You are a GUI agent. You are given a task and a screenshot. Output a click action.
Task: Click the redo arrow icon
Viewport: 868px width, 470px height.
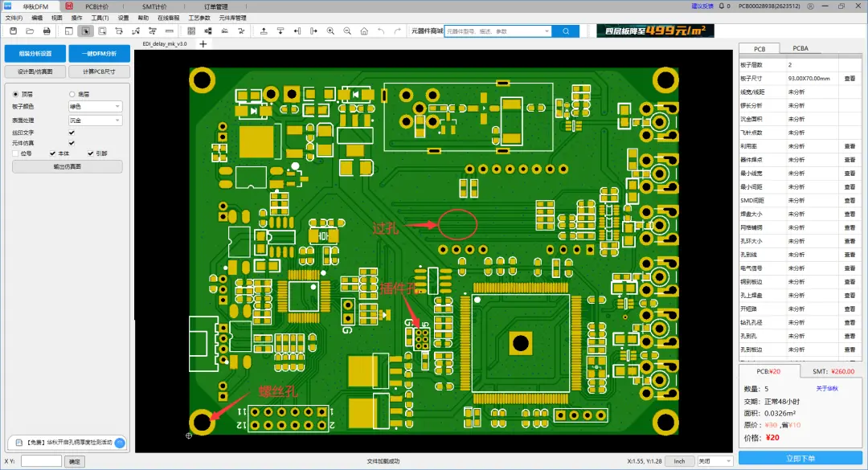pyautogui.click(x=398, y=31)
